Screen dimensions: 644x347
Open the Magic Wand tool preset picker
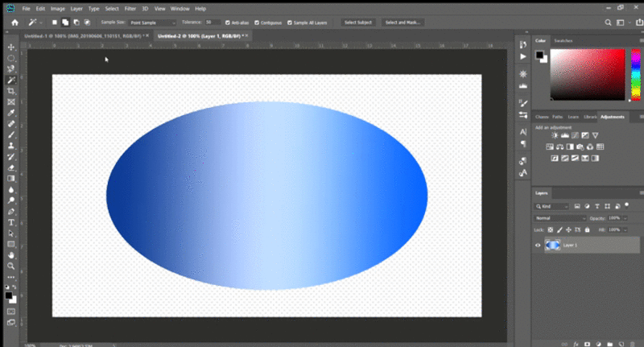click(35, 23)
